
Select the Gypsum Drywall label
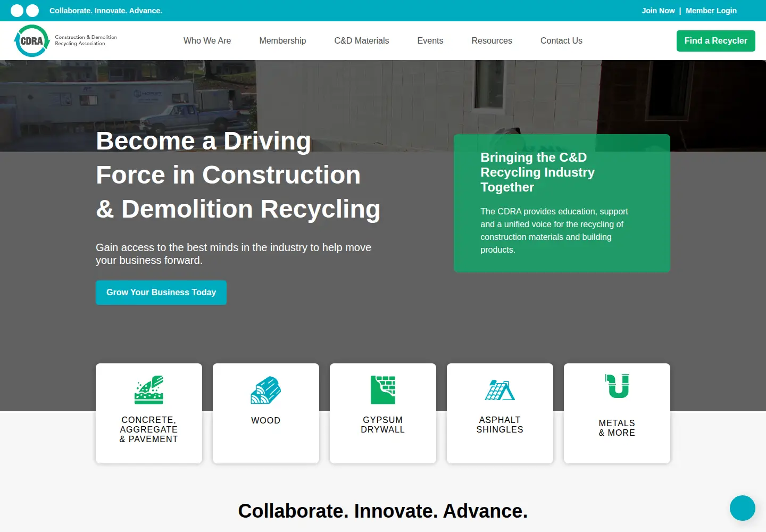(x=383, y=425)
